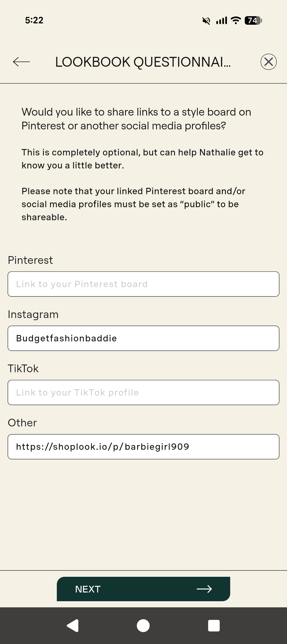This screenshot has width=287, height=644.
Task: Tap the Android home circle icon
Action: click(143, 625)
